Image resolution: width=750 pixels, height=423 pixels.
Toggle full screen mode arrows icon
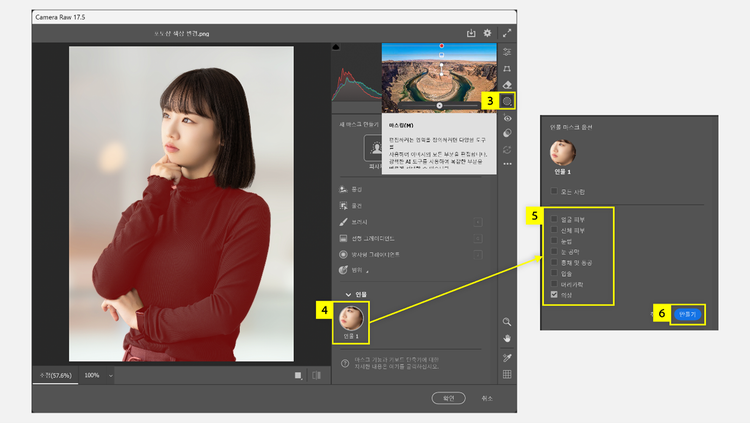(x=507, y=33)
